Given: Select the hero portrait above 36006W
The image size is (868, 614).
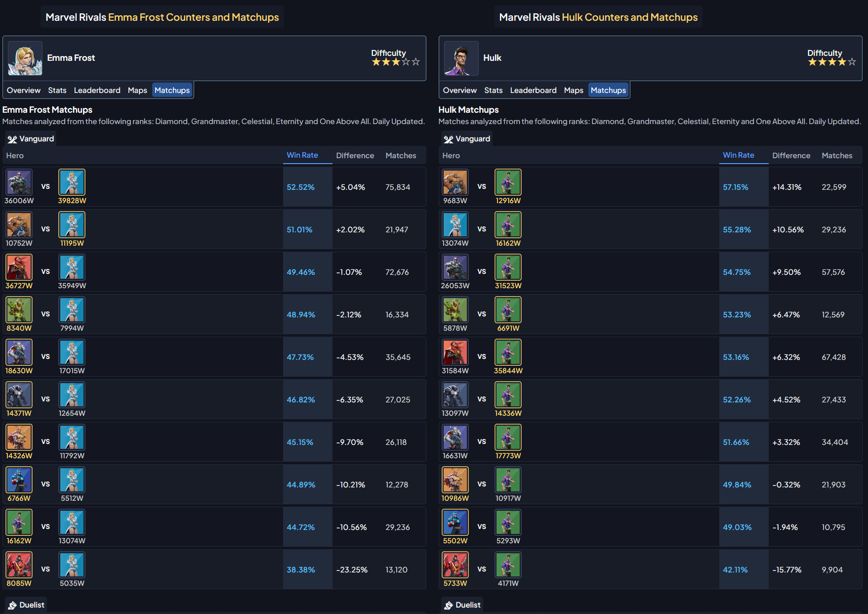Looking at the screenshot, I should (19, 182).
